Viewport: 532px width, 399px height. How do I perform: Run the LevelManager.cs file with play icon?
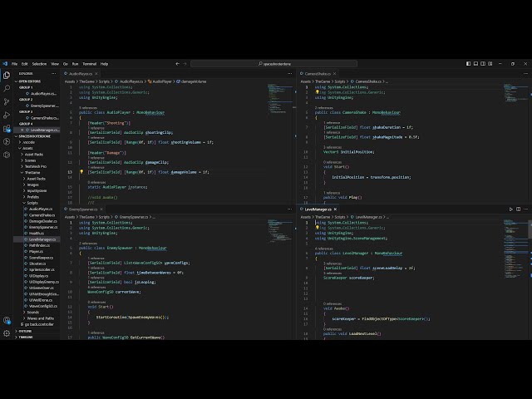(x=511, y=209)
